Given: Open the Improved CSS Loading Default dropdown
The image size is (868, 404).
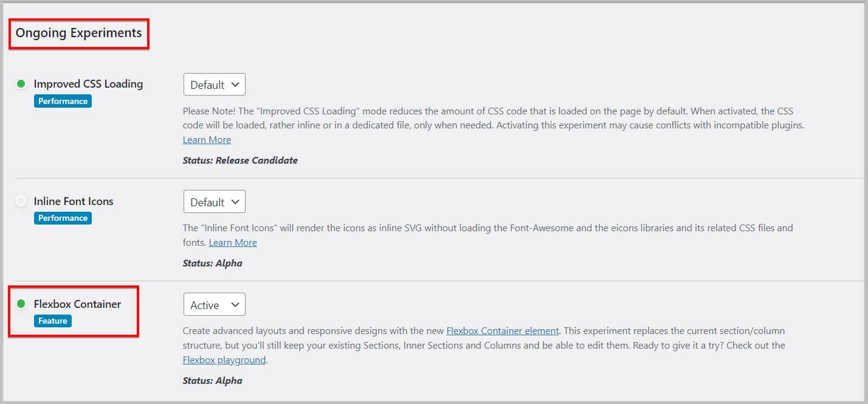Looking at the screenshot, I should click(x=214, y=84).
